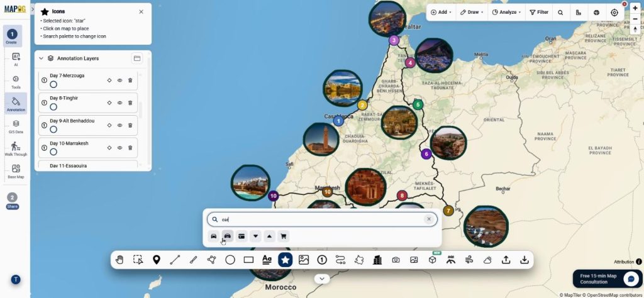Image resolution: width=644 pixels, height=298 pixels.
Task: Select the caret up icon result
Action: tap(269, 236)
